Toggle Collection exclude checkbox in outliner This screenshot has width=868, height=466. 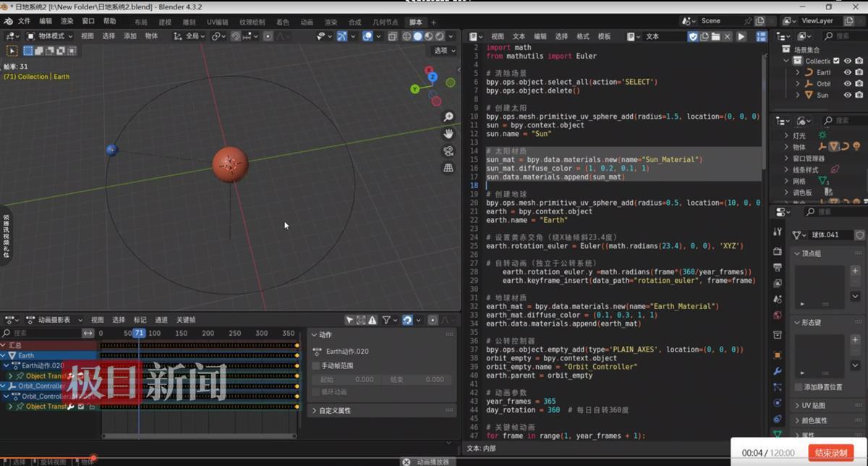(x=837, y=61)
